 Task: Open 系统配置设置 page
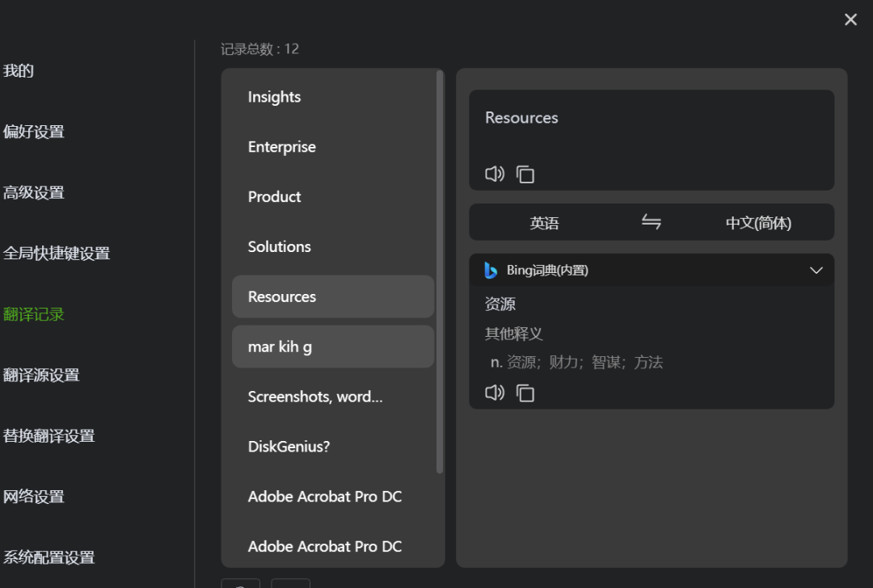(x=49, y=556)
